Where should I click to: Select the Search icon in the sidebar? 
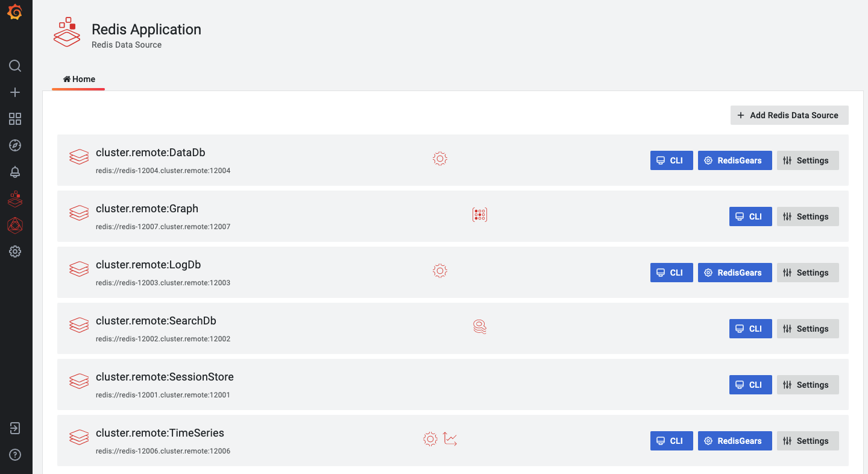[x=15, y=65]
